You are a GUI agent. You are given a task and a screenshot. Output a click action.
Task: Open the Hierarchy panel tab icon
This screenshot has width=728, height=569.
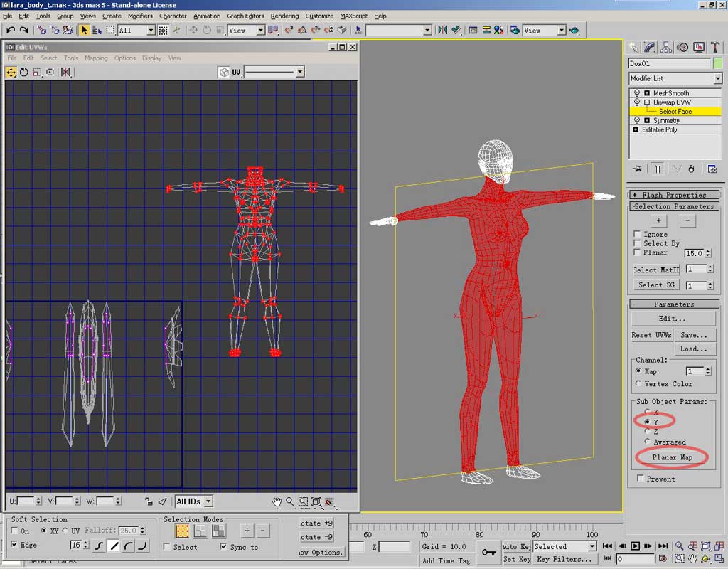point(666,48)
